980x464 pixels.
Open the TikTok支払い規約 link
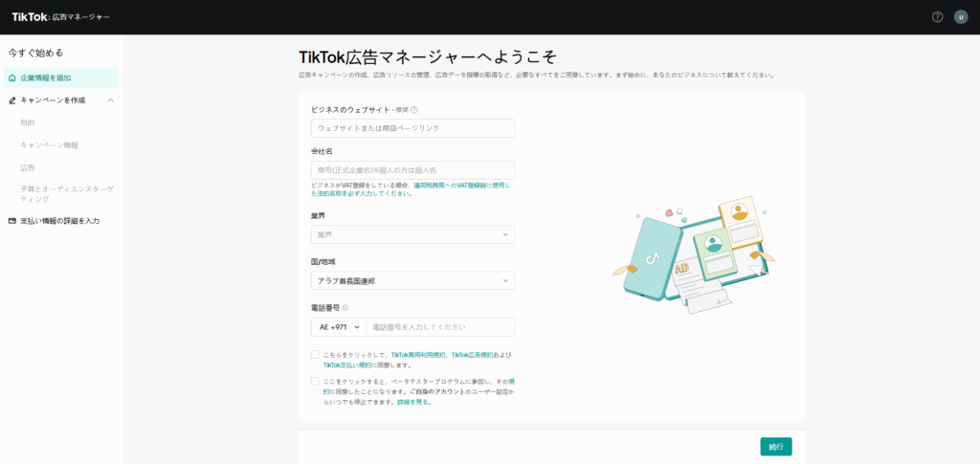(x=347, y=365)
